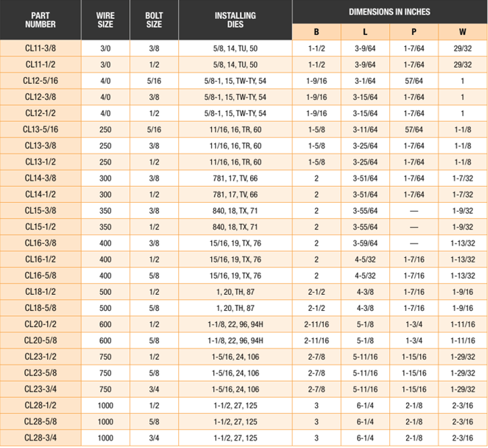Click part number CL20-5/8

(40, 340)
